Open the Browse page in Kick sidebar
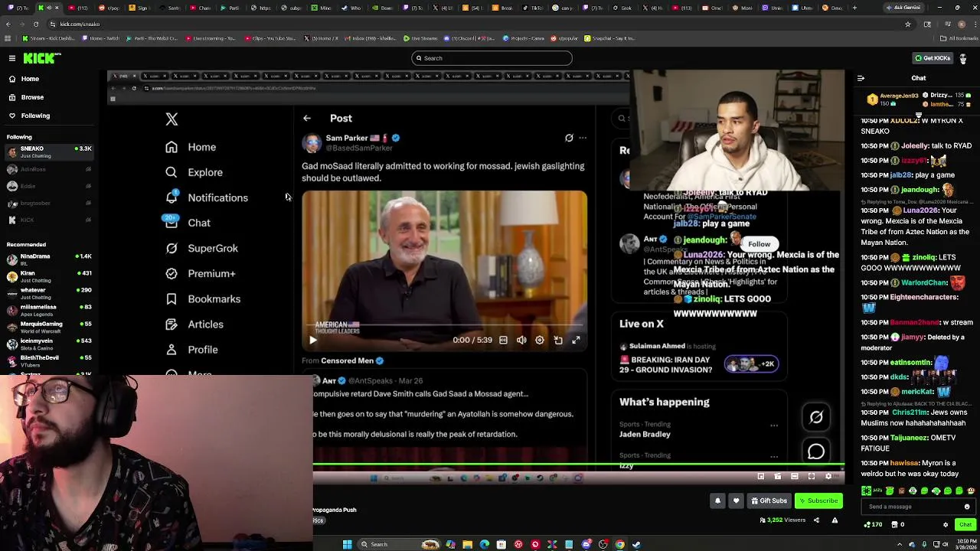 click(32, 97)
